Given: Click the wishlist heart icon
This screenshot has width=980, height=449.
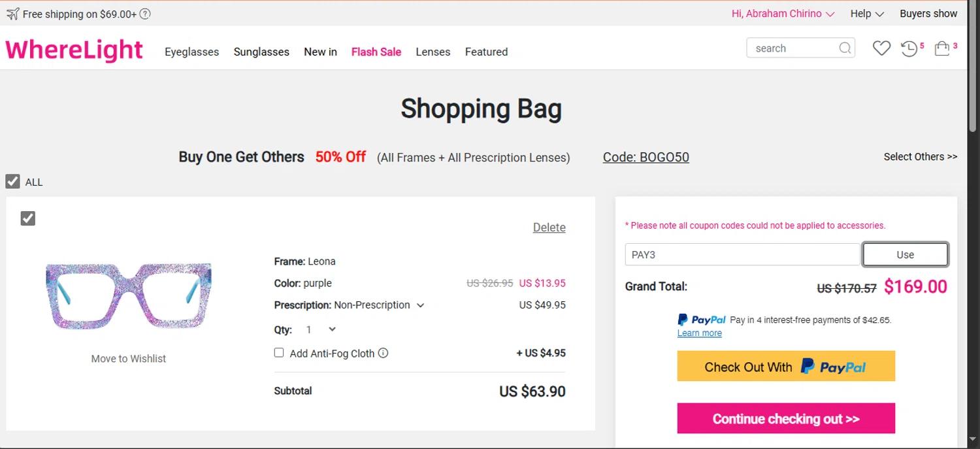Looking at the screenshot, I should 881,48.
